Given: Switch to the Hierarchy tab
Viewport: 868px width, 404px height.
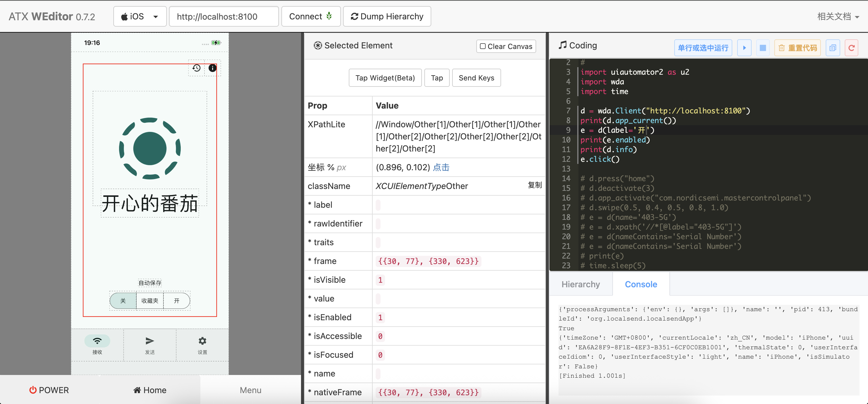Looking at the screenshot, I should (x=580, y=284).
